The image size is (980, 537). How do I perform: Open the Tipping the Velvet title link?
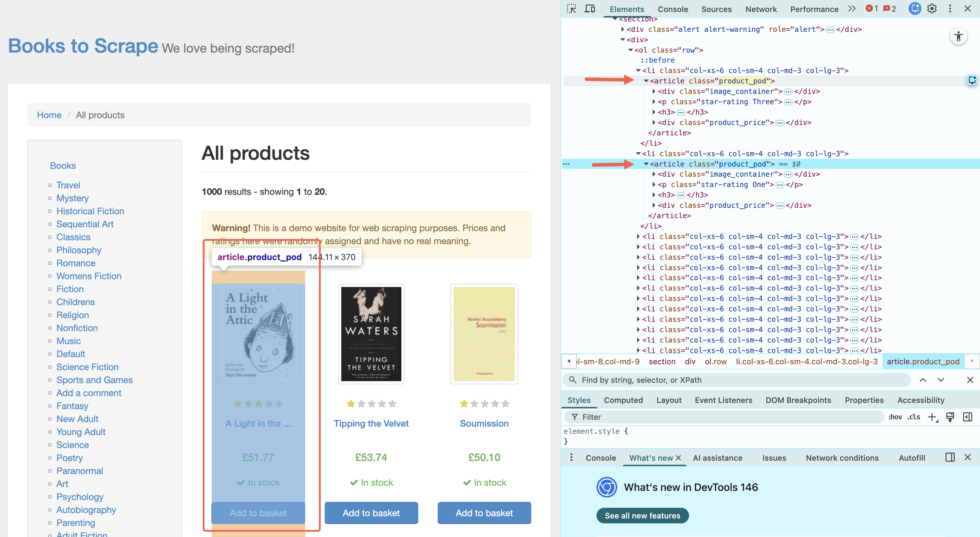pyautogui.click(x=371, y=423)
